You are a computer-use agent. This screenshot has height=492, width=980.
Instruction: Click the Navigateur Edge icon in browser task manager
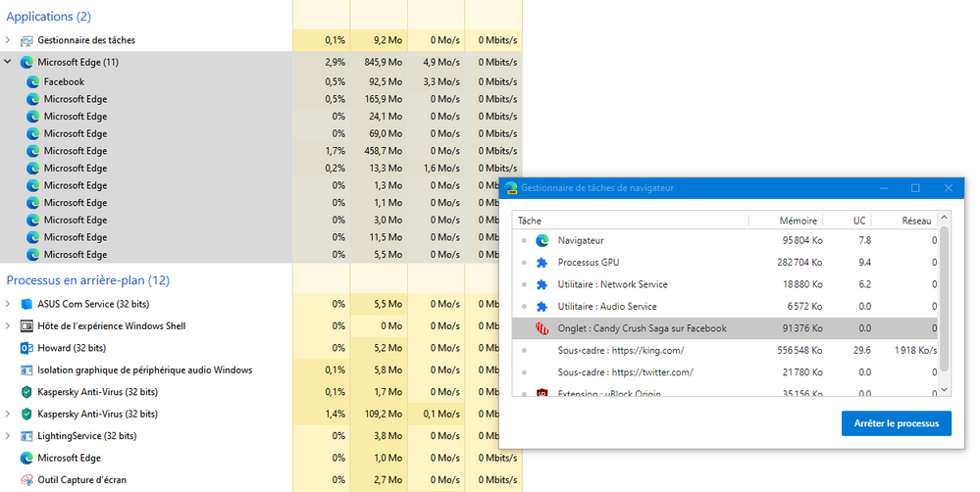pyautogui.click(x=542, y=240)
